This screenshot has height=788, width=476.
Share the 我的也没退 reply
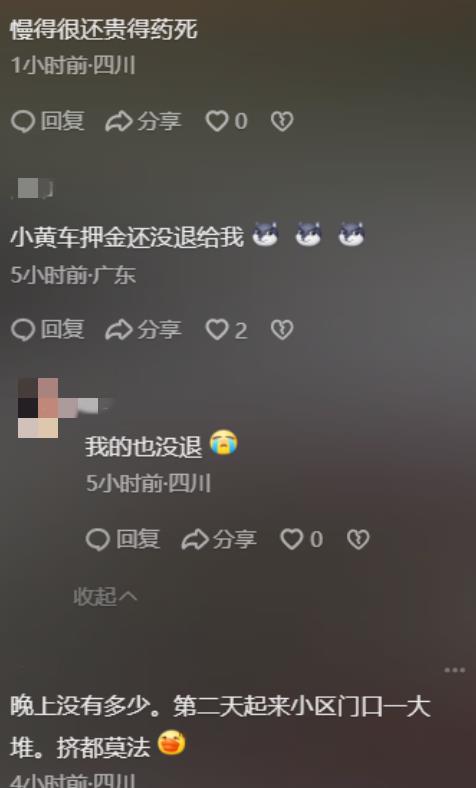point(219,539)
